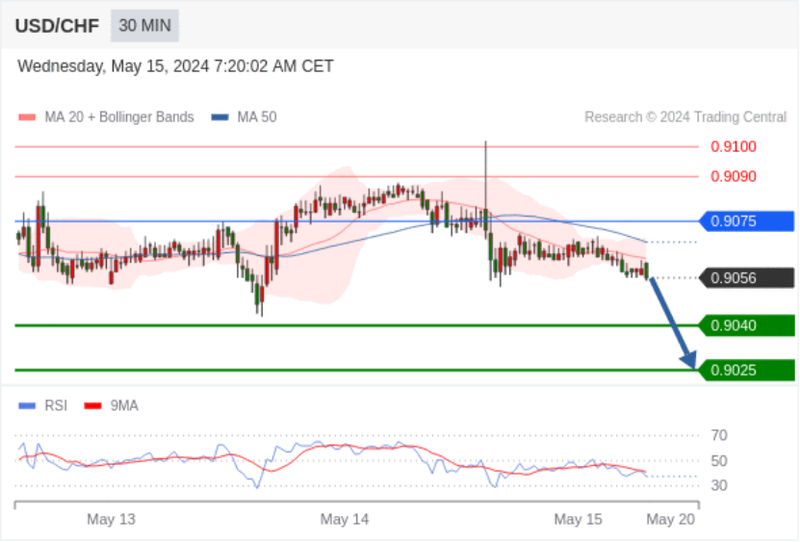Click the black 0.9056 current price tag
The width and height of the screenshot is (800, 542).
pyautogui.click(x=746, y=278)
